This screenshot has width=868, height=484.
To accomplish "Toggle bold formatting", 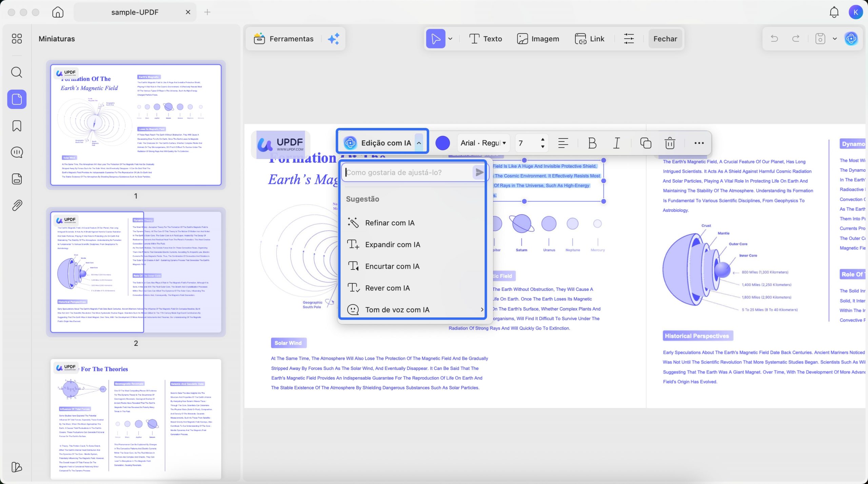I will [592, 143].
